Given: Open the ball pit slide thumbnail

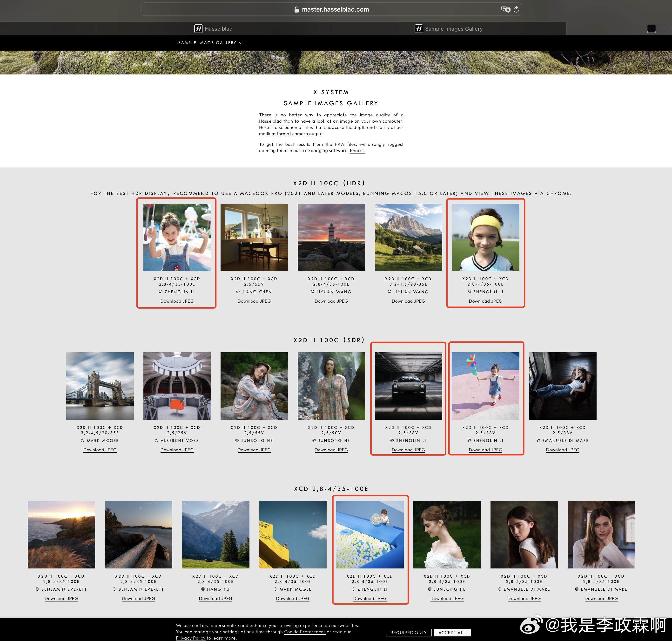Looking at the screenshot, I should (x=370, y=535).
